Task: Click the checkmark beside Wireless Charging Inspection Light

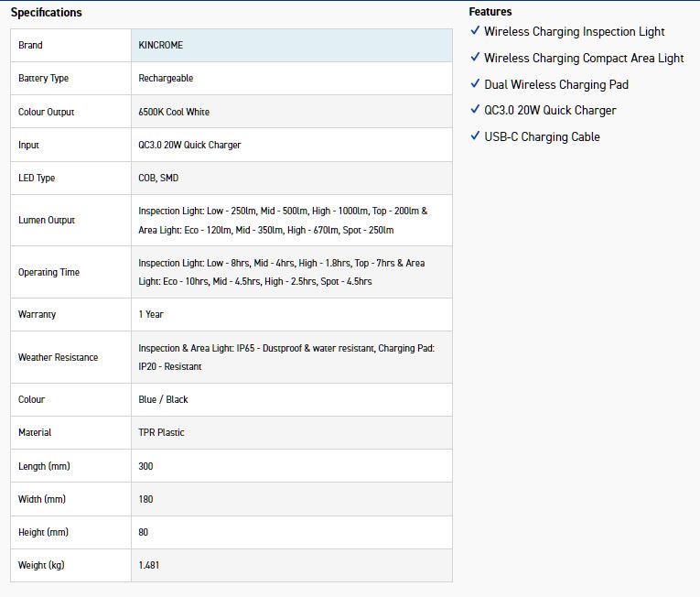Action: [475, 31]
